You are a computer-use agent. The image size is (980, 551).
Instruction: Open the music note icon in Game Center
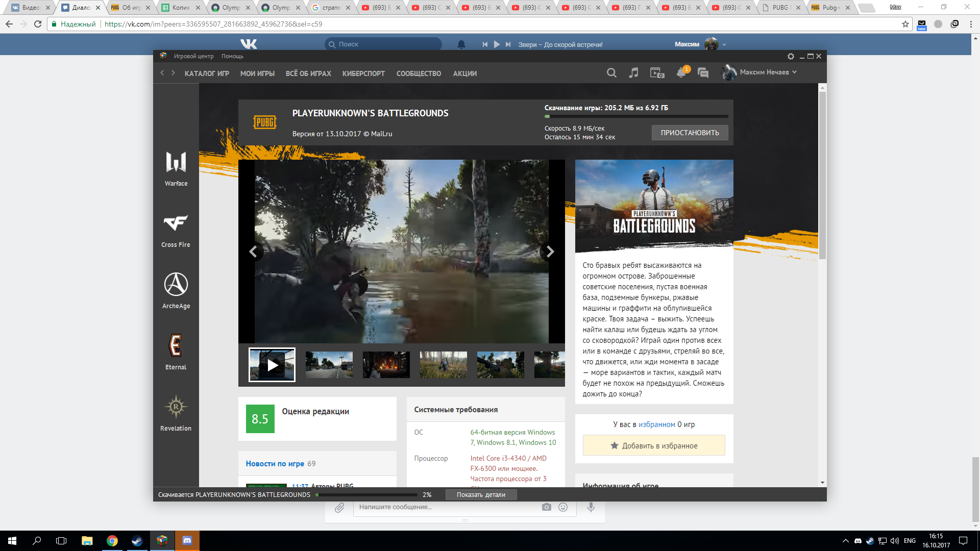click(x=633, y=73)
